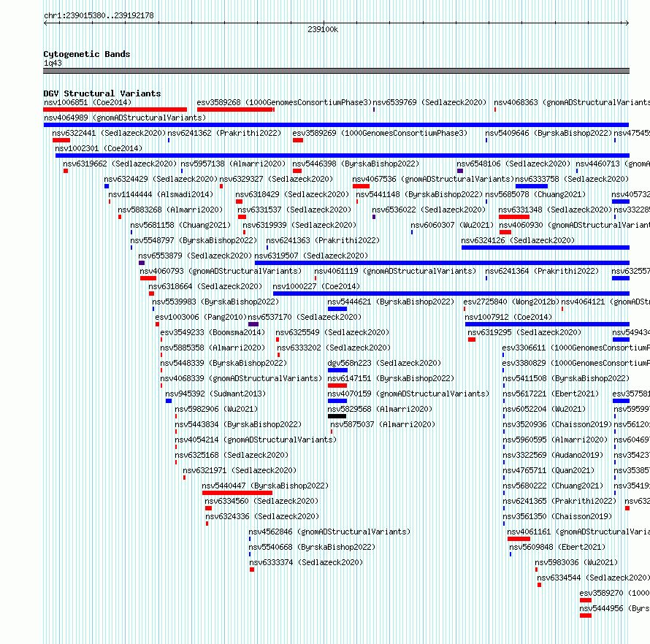This screenshot has width=650, height=644.
Task: Select the blue bar under dgv568n223
Action: (x=337, y=370)
